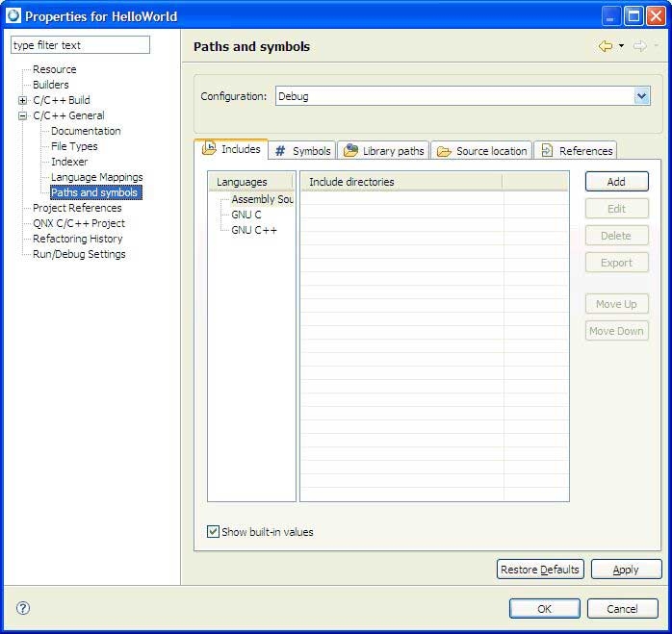Collapse the C/C++ General tree node

(x=23, y=115)
